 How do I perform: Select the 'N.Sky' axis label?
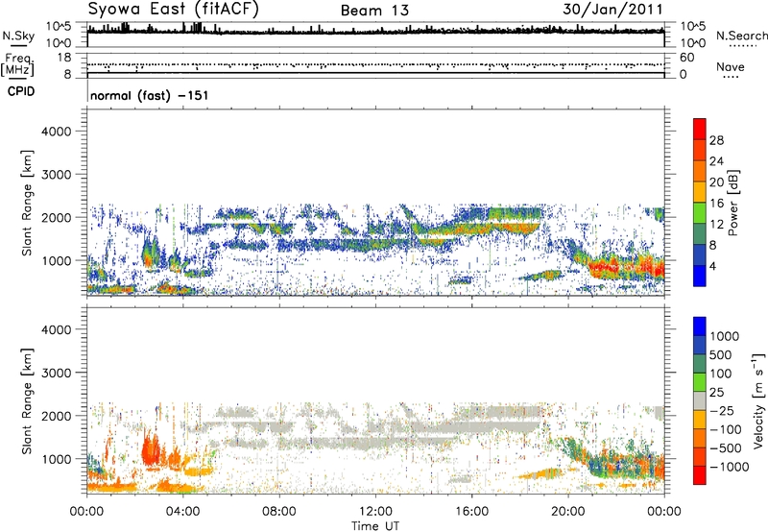click(18, 36)
